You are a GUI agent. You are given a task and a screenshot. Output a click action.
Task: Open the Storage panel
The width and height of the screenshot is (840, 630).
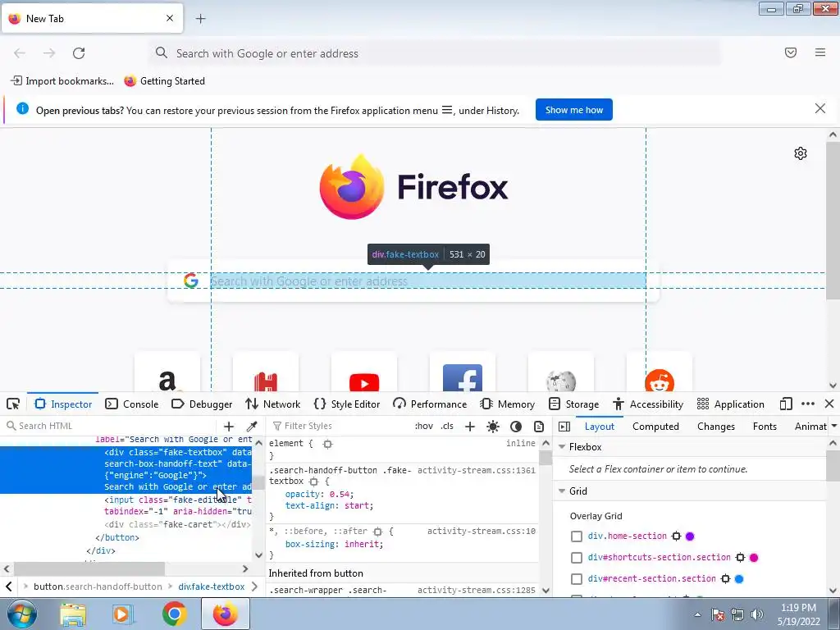(x=573, y=404)
